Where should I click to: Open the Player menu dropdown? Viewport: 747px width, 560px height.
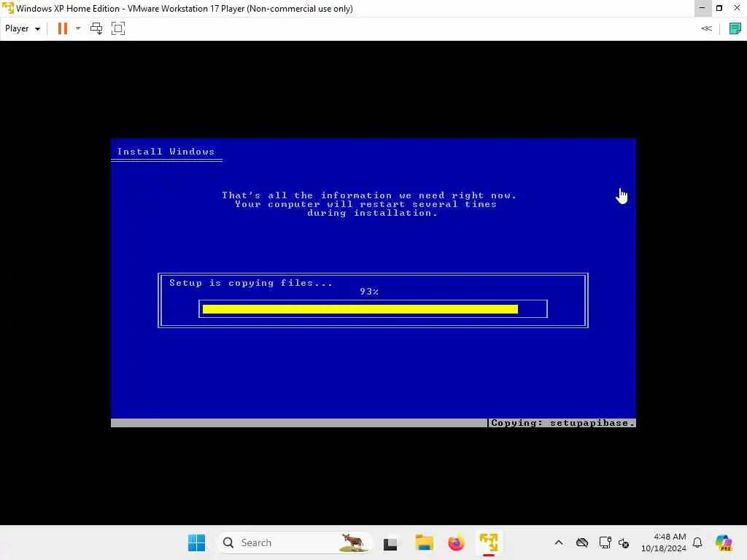click(x=23, y=28)
